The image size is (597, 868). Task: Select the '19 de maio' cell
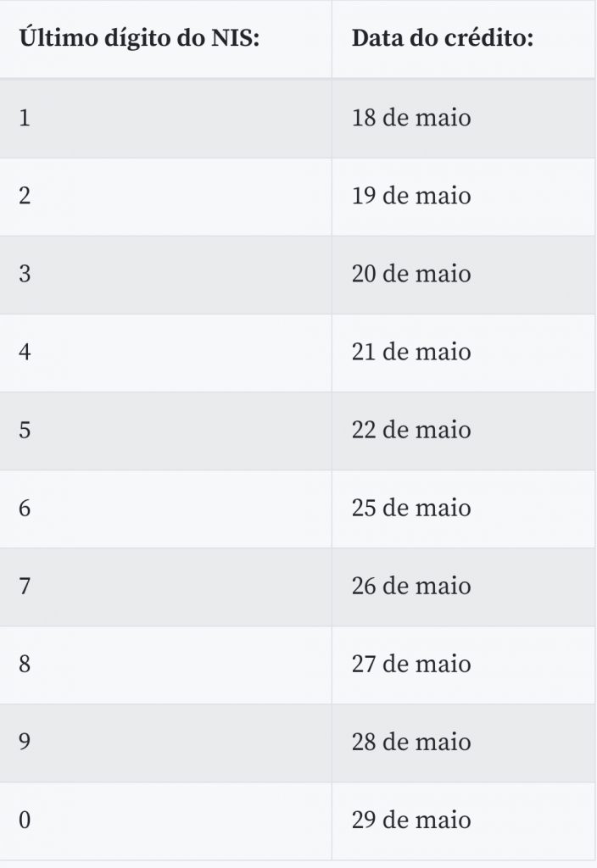464,197
